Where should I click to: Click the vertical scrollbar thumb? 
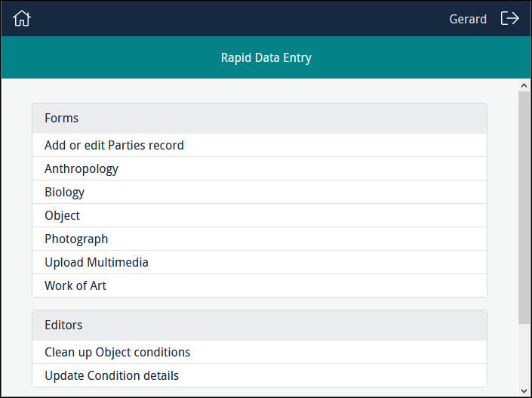point(524,208)
